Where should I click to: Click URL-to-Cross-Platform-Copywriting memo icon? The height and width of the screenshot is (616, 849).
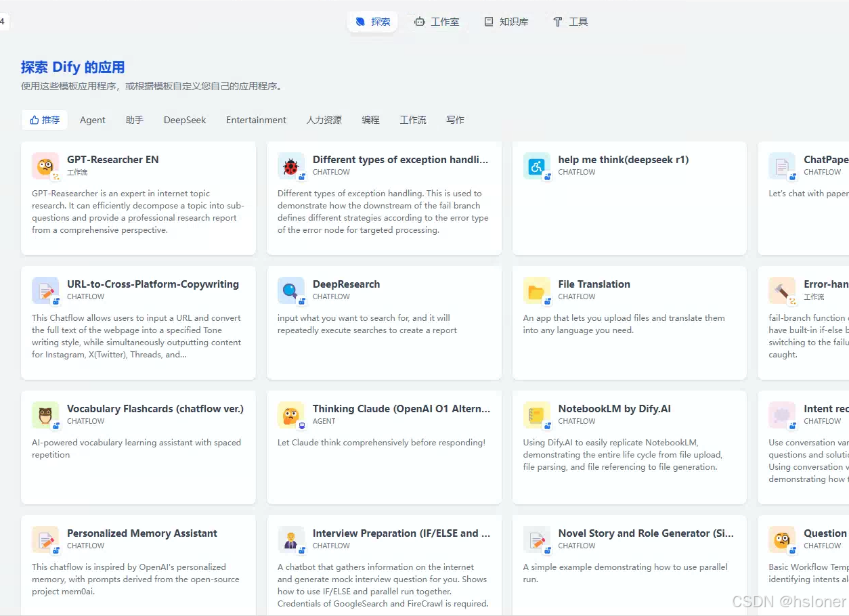point(45,290)
